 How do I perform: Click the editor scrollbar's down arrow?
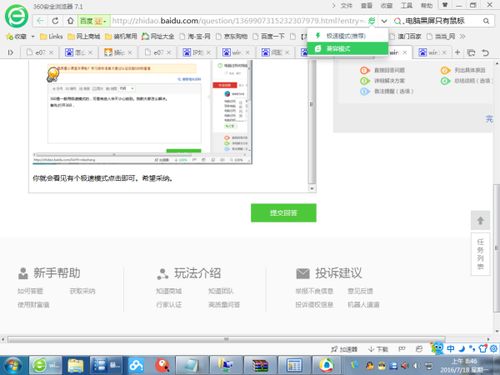312,188
